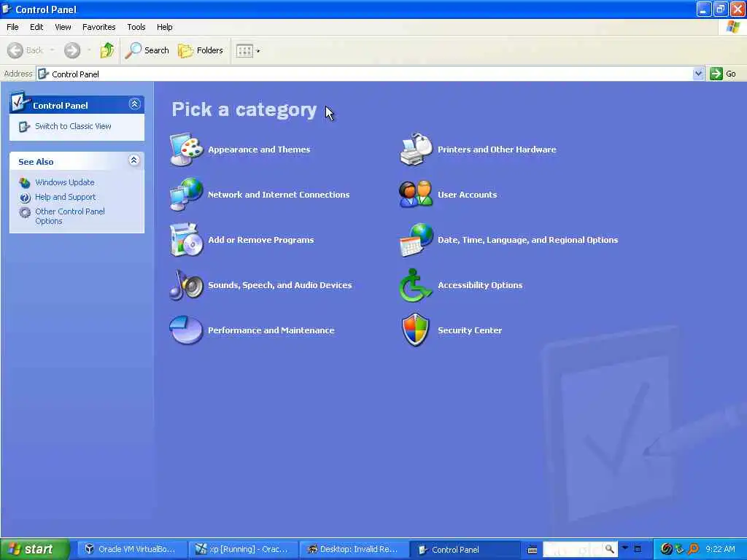Open the Back button history dropdown arrow
The width and height of the screenshot is (747, 560).
tap(52, 50)
